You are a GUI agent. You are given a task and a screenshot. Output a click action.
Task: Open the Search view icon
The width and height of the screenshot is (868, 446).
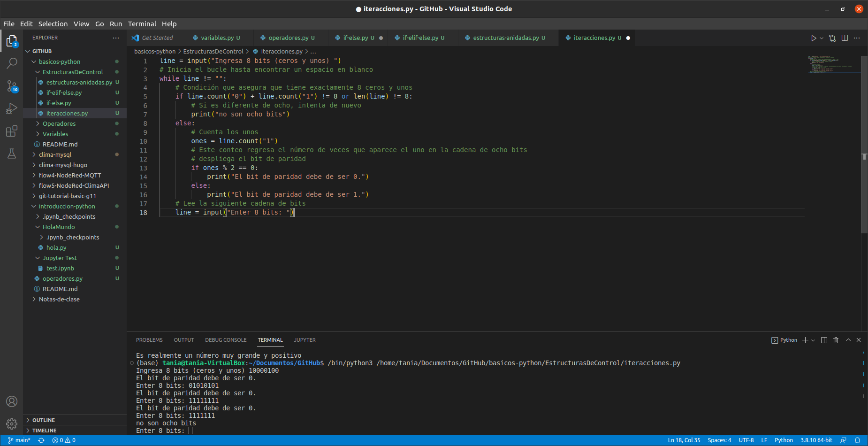tap(12, 63)
